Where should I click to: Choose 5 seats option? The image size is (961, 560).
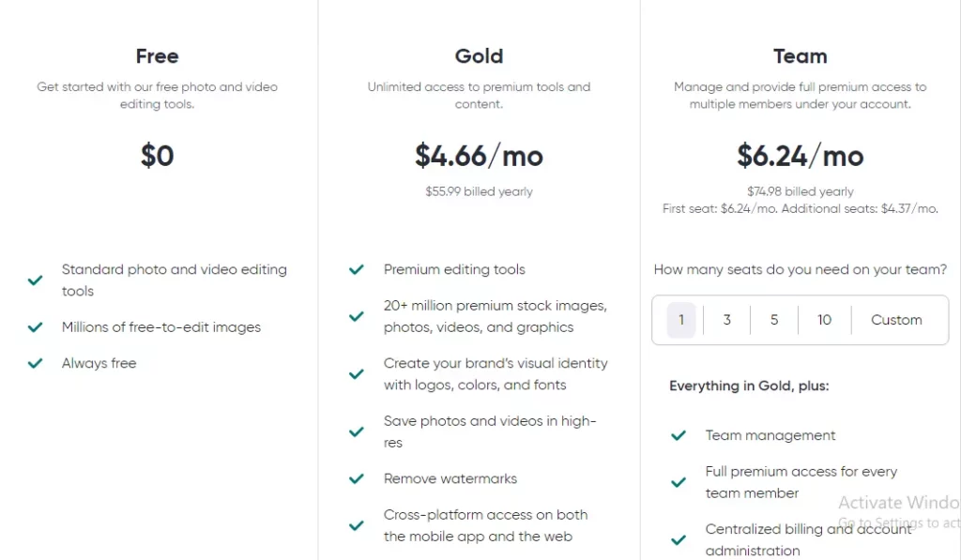[x=774, y=320]
